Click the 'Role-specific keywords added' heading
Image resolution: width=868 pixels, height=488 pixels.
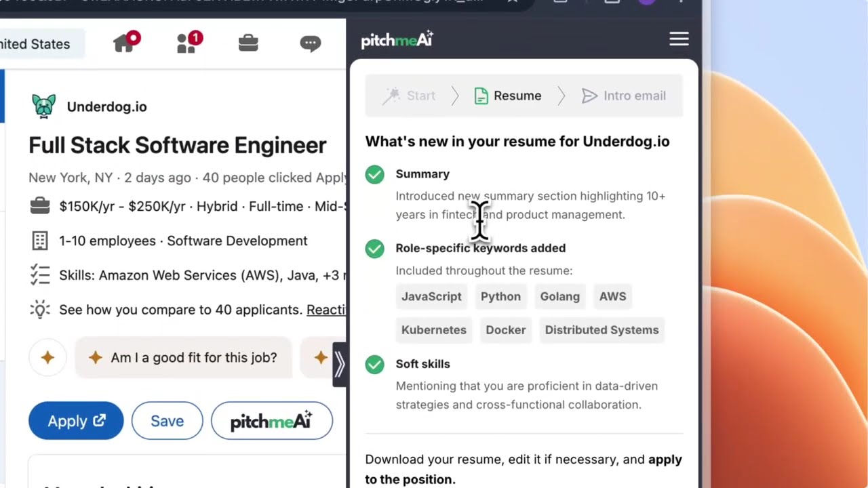tap(480, 248)
